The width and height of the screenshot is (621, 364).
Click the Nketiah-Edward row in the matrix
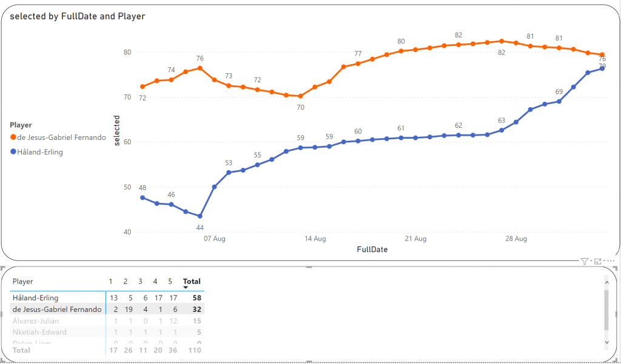(39, 332)
